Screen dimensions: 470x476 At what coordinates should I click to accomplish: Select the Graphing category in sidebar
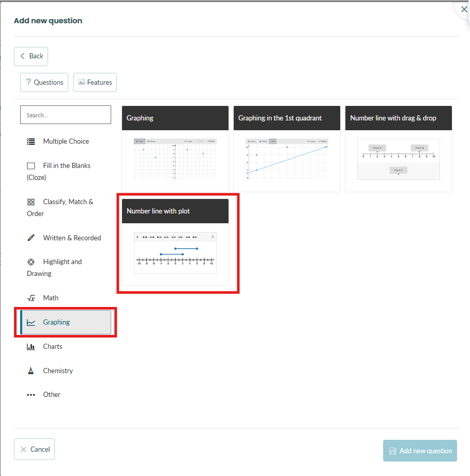(66, 322)
